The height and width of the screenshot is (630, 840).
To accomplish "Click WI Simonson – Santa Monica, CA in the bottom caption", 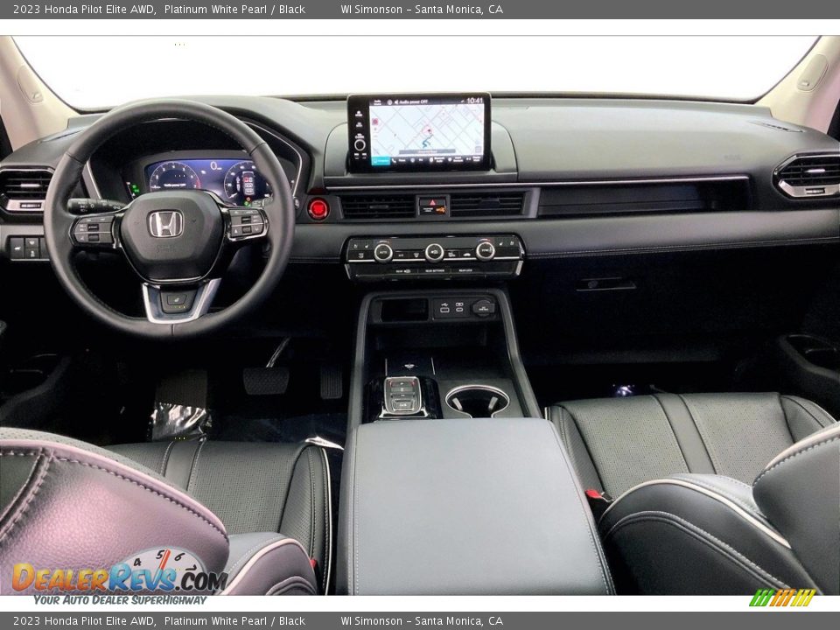I will coord(422,621).
